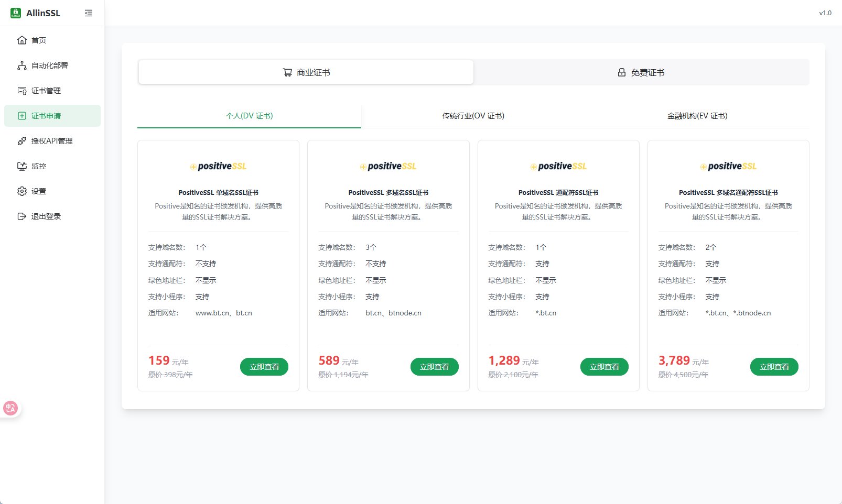
Task: Open 自动化部署 in the sidebar
Action: 52,65
